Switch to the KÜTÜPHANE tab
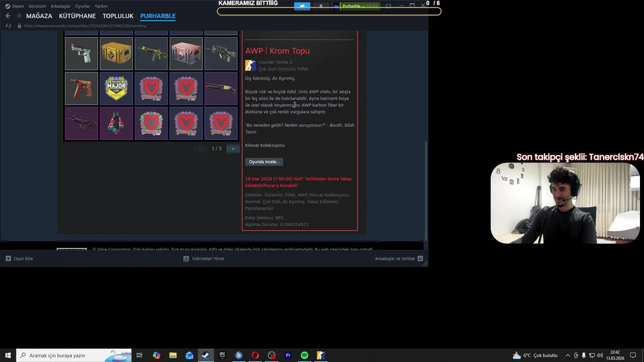 (77, 16)
